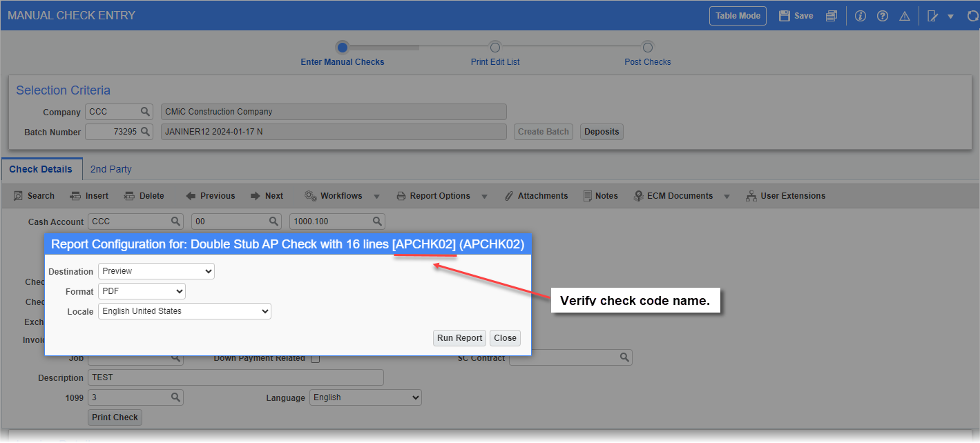The width and height of the screenshot is (980, 443).
Task: Open the Destination dropdown set to Preview
Action: click(155, 271)
